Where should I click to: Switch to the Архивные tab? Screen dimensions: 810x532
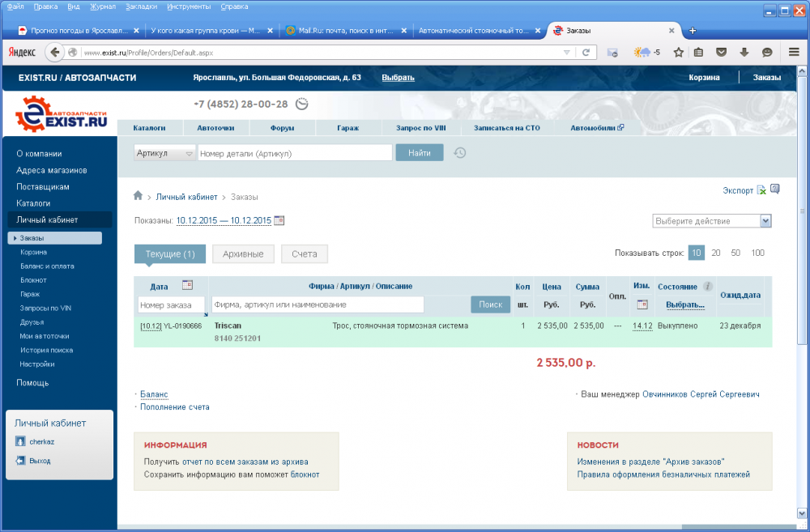tap(243, 254)
